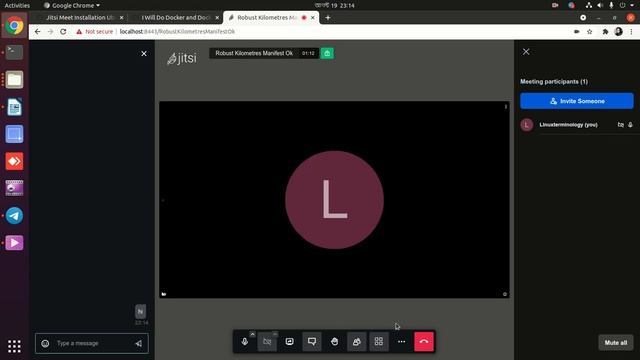640x360 pixels.
Task: Click the clock in the top bar
Action: click(x=335, y=5)
